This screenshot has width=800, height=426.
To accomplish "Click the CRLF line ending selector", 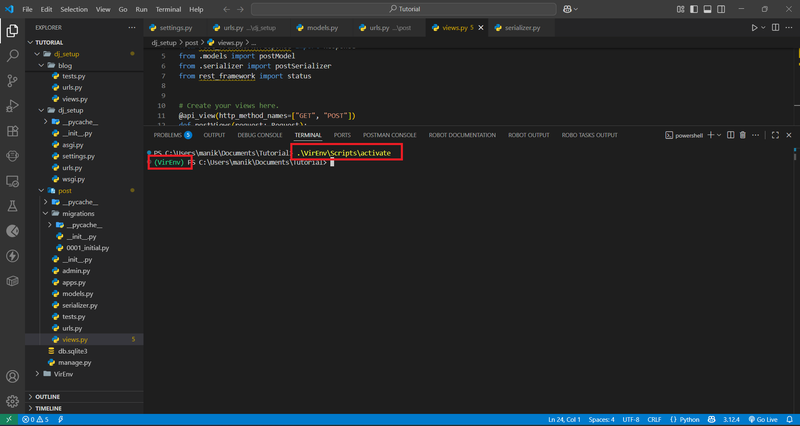I will (654, 420).
